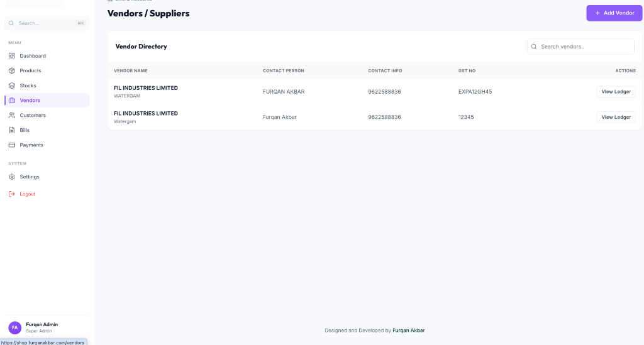Select FIL INDUSTRIES LIMITED above lowercase Watergam
Viewport: 644px width, 345px height.
click(x=146, y=113)
